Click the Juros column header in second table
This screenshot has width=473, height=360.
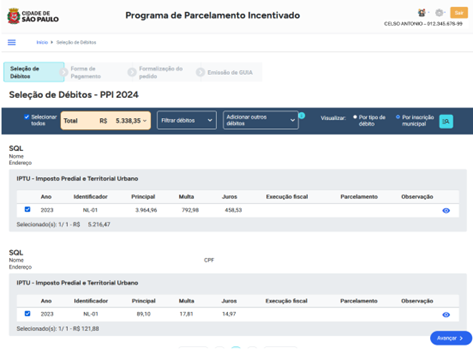click(229, 301)
